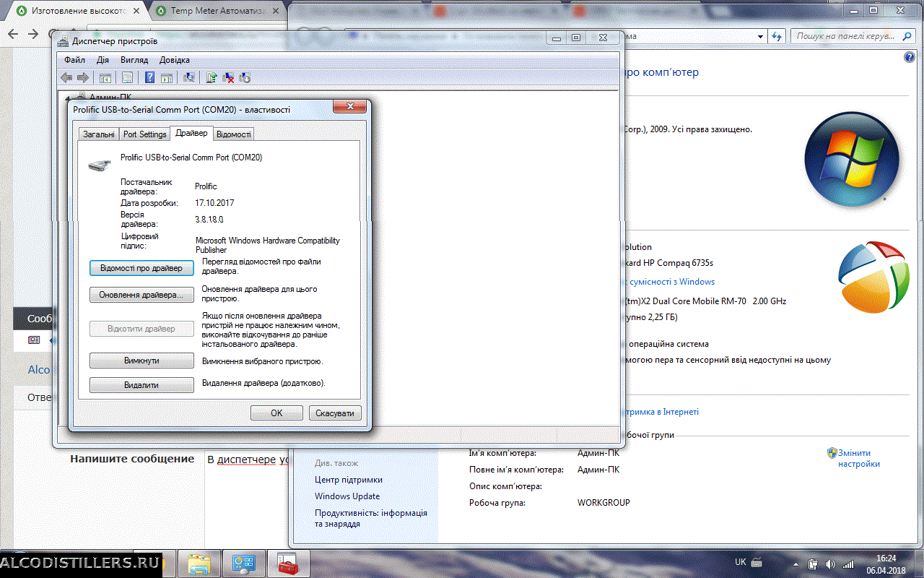Switch to the Загальні tab

click(x=98, y=134)
